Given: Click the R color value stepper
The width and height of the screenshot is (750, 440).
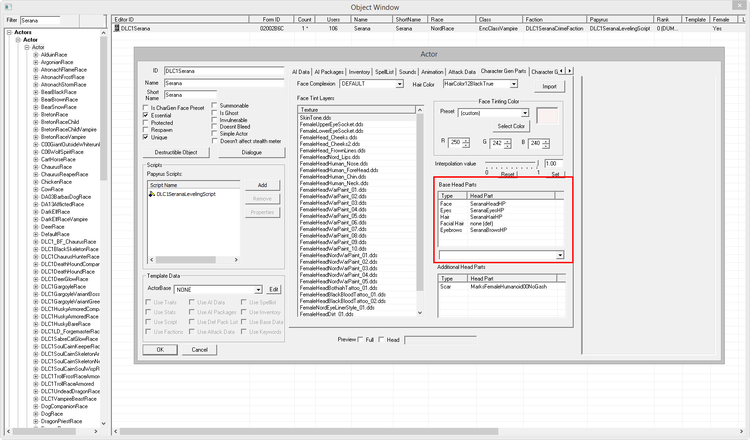Looking at the screenshot, I should click(466, 143).
